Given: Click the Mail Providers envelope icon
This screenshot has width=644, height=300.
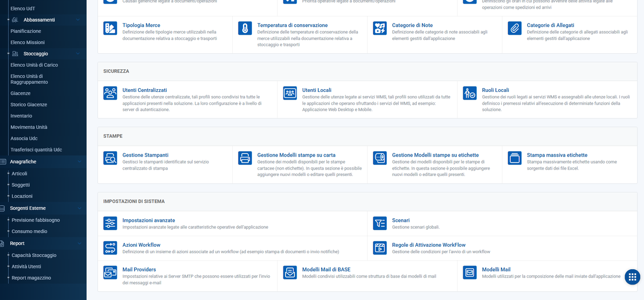Looking at the screenshot, I should click(110, 272).
